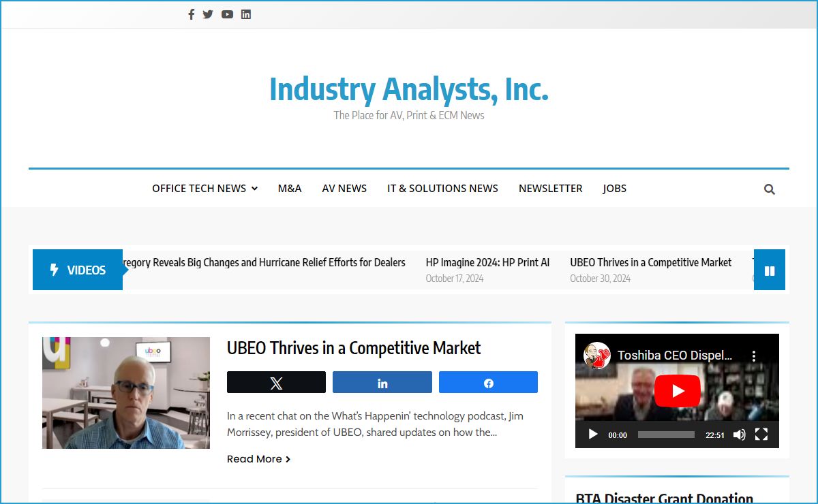Click the Industry Analysts, Inc. site title
The image size is (818, 504).
coord(409,89)
